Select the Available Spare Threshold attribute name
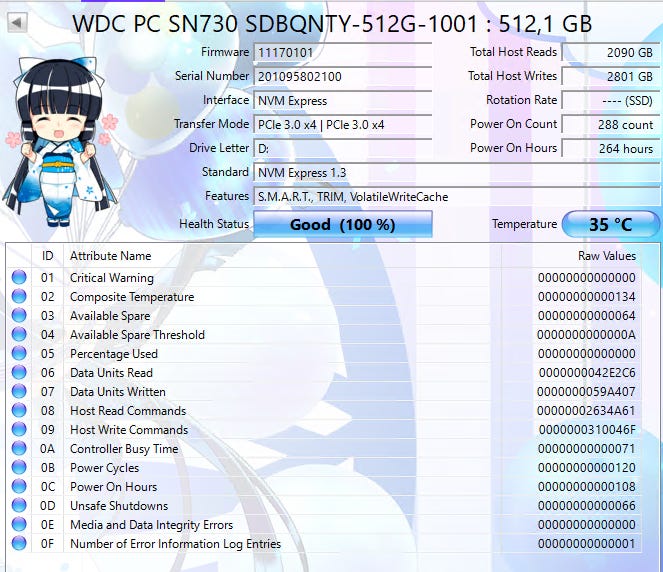663x572 pixels. click(x=137, y=335)
